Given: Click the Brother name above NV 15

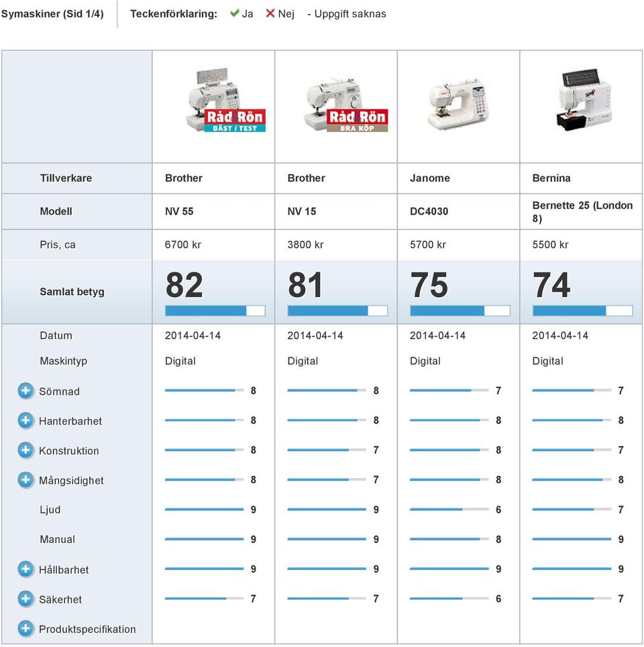Looking at the screenshot, I should [307, 178].
